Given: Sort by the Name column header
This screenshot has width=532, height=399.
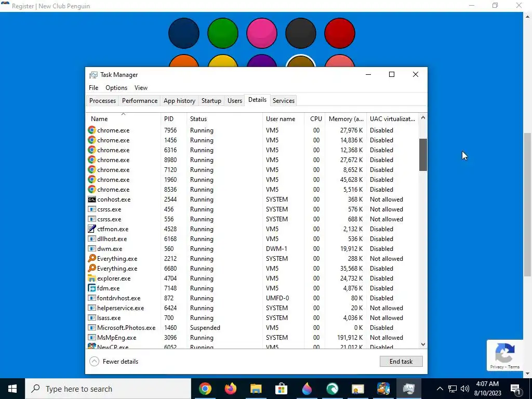Looking at the screenshot, I should [123, 119].
